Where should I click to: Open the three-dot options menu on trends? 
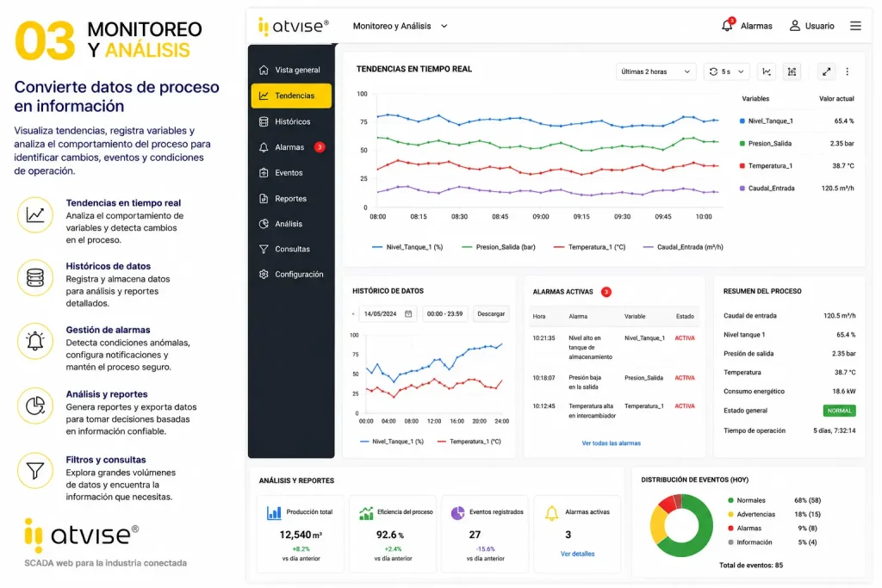click(x=848, y=71)
